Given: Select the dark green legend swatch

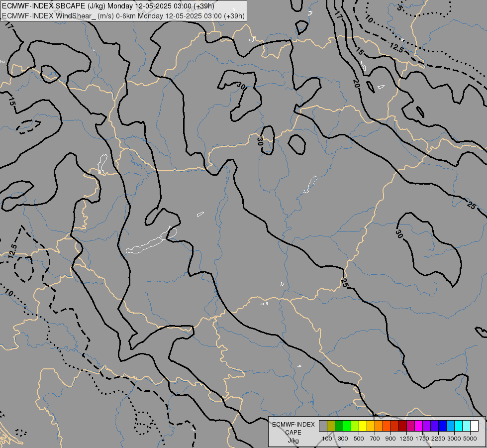Looking at the screenshot, I should pos(339,426).
